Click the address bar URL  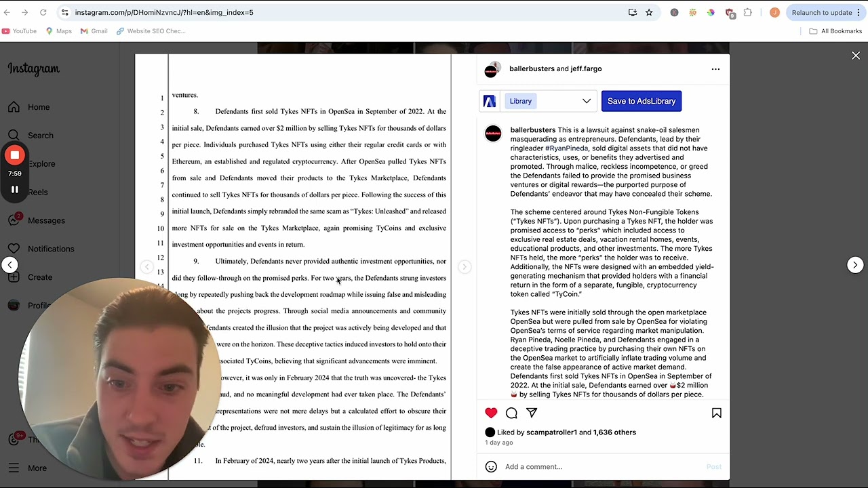[x=164, y=12]
